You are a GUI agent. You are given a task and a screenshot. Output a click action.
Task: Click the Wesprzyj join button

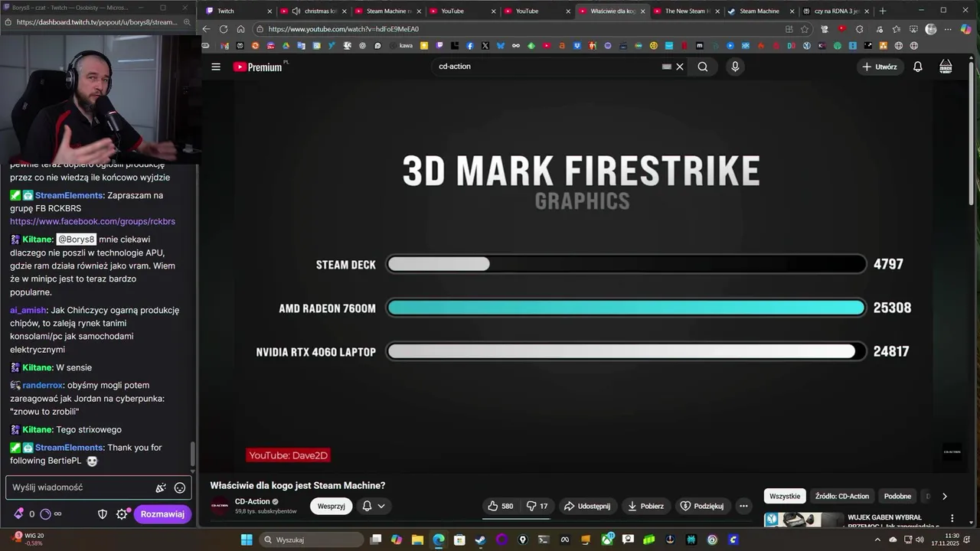pos(331,506)
